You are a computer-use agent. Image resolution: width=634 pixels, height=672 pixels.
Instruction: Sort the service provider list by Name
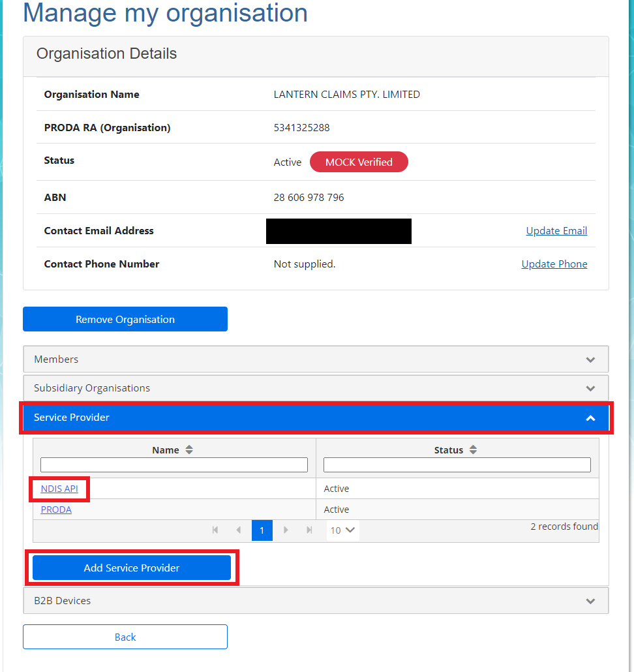(x=189, y=449)
